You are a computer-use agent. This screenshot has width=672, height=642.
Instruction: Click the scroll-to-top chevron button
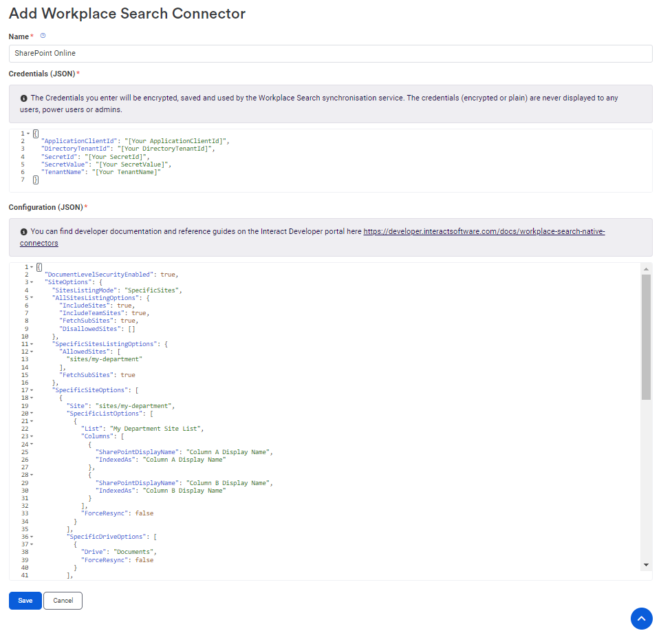point(641,619)
